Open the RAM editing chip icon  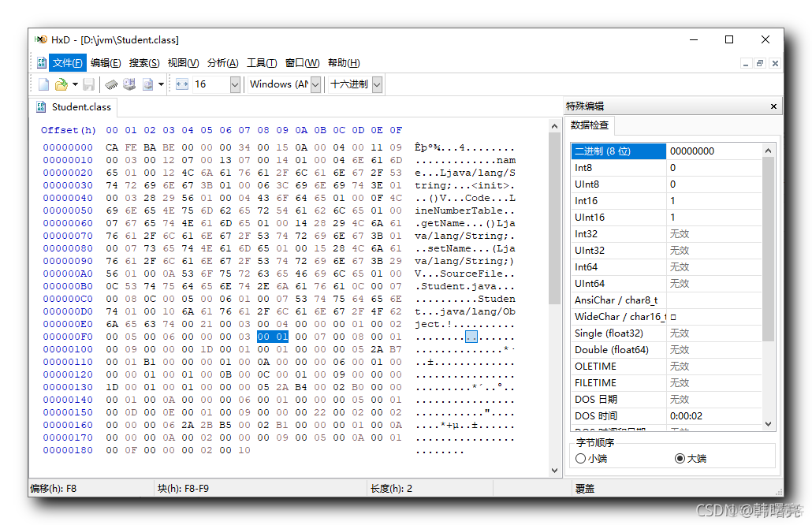pyautogui.click(x=111, y=84)
